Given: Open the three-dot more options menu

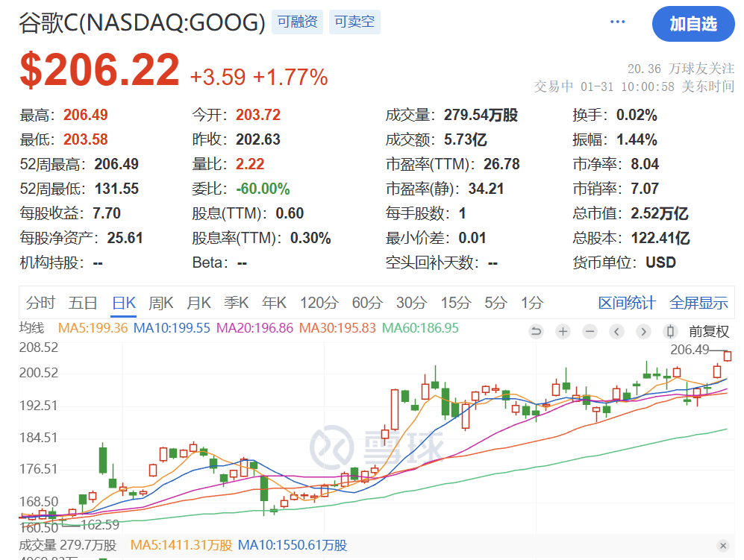Looking at the screenshot, I should coord(617,22).
